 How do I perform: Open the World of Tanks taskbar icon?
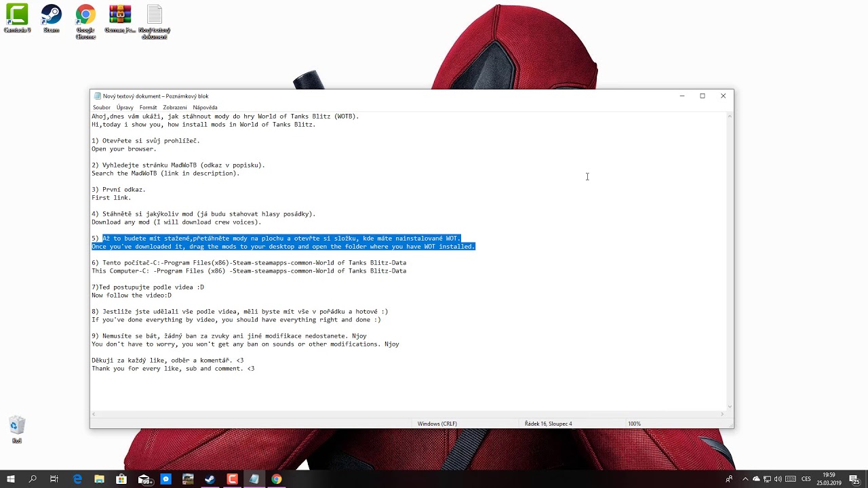188,479
